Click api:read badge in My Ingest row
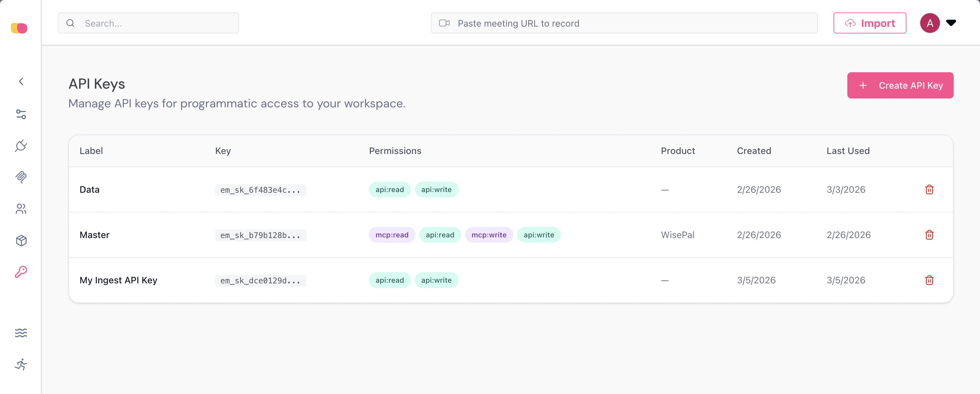 [x=390, y=280]
